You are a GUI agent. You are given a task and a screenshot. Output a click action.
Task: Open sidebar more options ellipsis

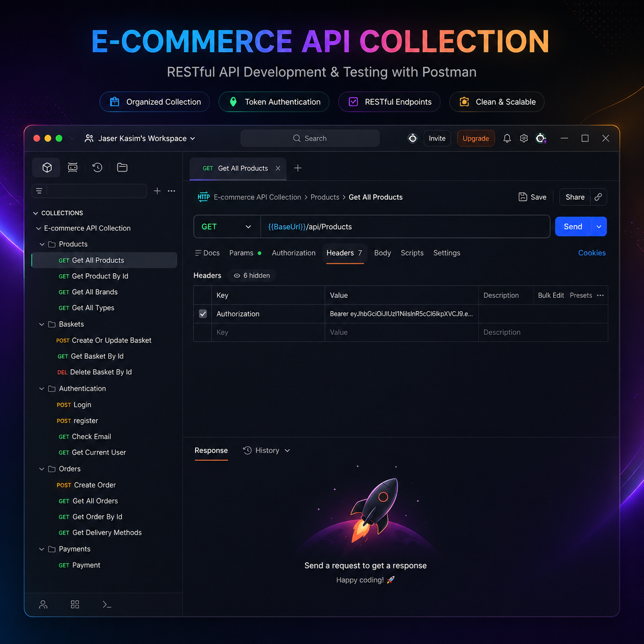pos(172,191)
